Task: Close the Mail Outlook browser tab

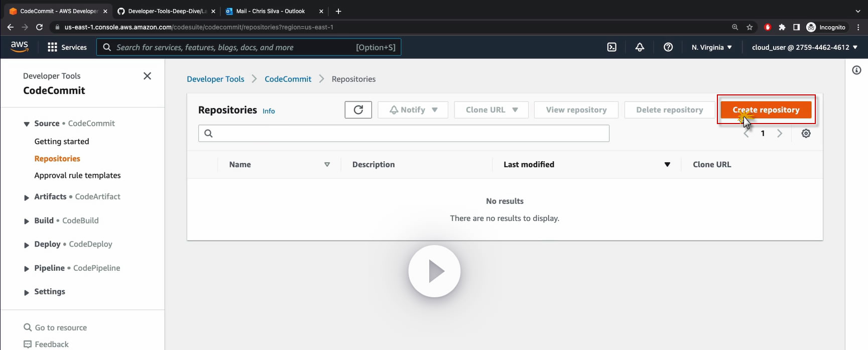Action: [x=321, y=11]
